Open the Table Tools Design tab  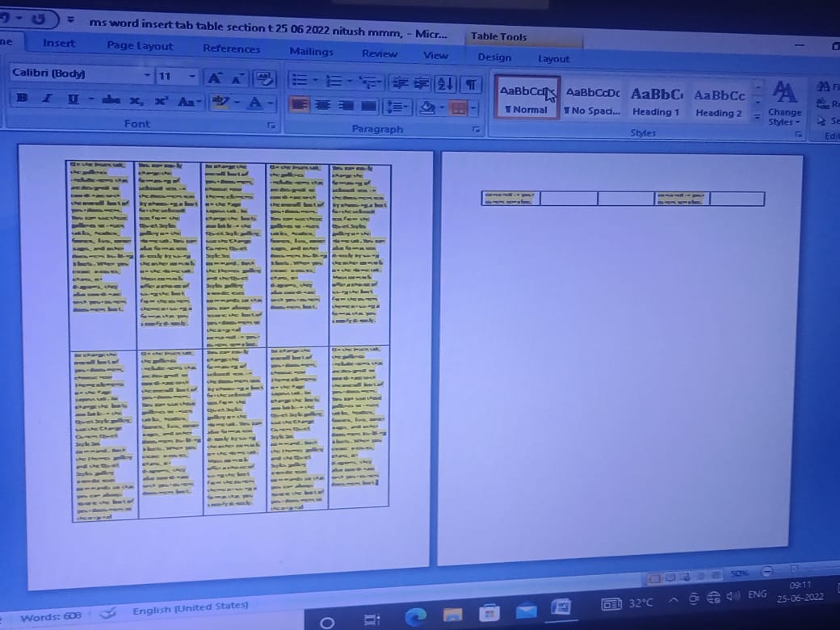493,57
